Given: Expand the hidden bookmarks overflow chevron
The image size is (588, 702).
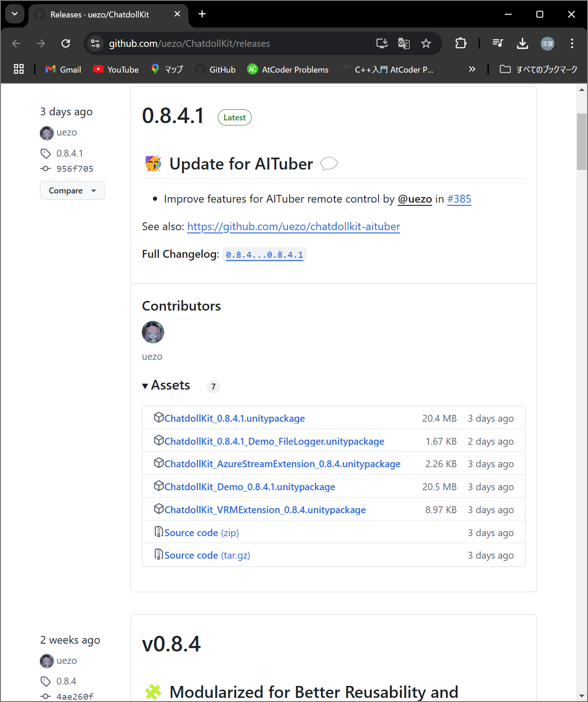Looking at the screenshot, I should pos(472,69).
